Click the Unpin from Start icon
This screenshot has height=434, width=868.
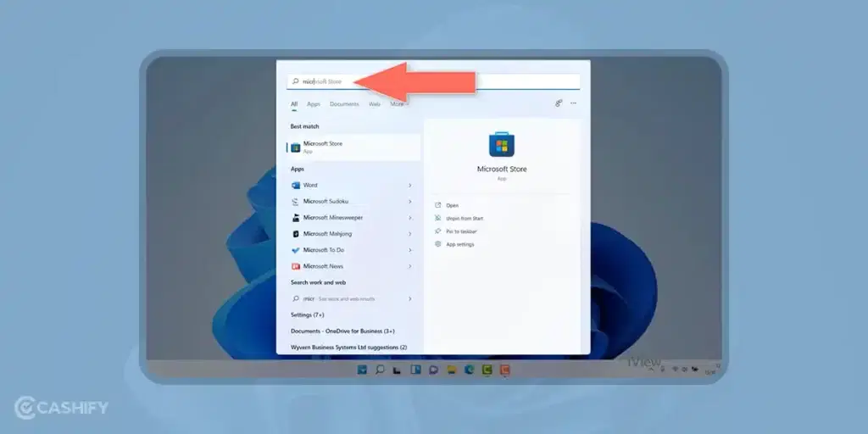pos(438,218)
